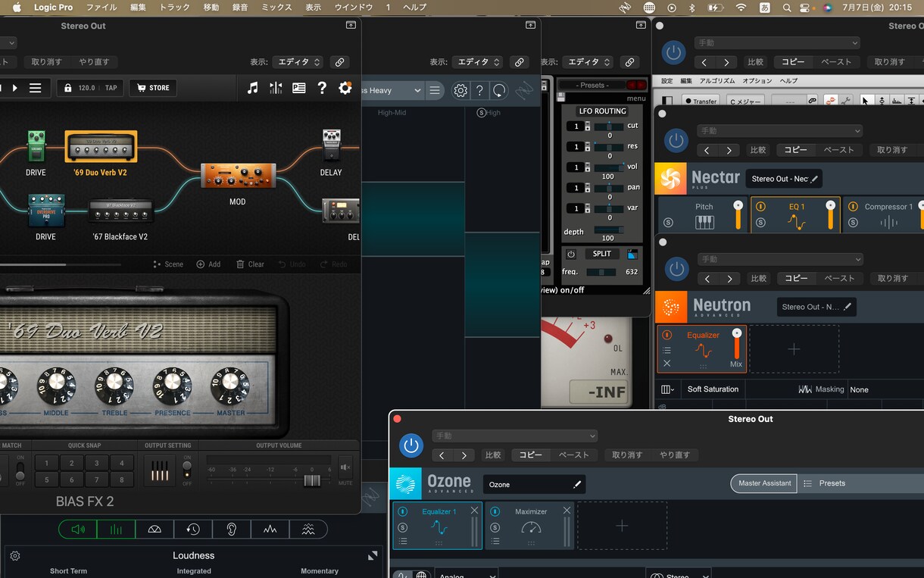Open the ear icon meter view
Image resolution: width=924 pixels, height=578 pixels.
pos(232,530)
